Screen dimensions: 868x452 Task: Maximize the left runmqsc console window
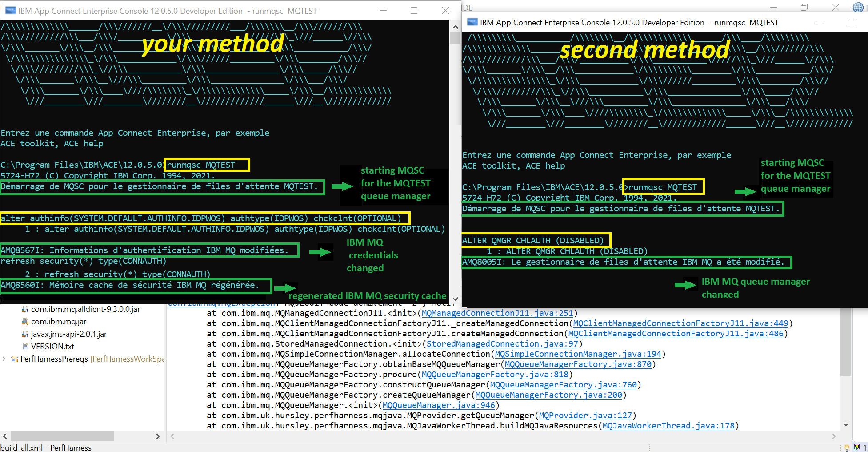coord(414,11)
